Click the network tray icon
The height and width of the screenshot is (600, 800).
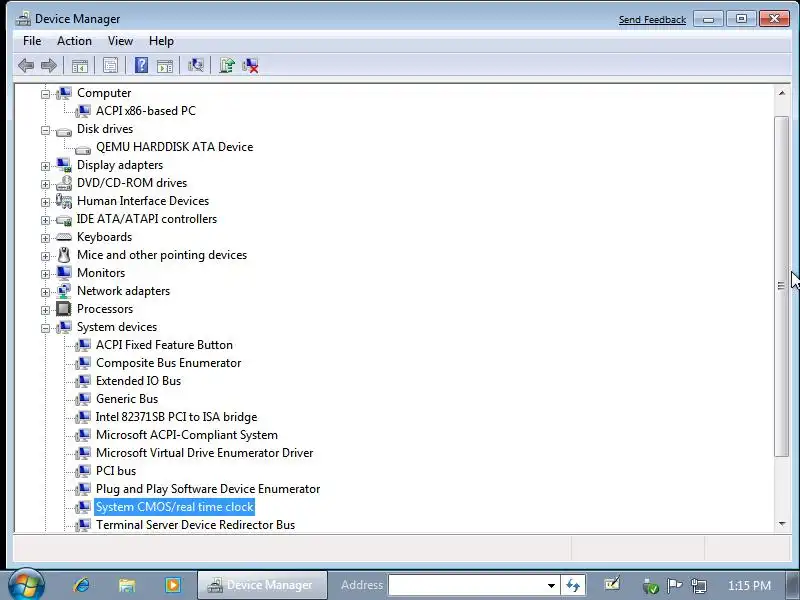pos(698,586)
